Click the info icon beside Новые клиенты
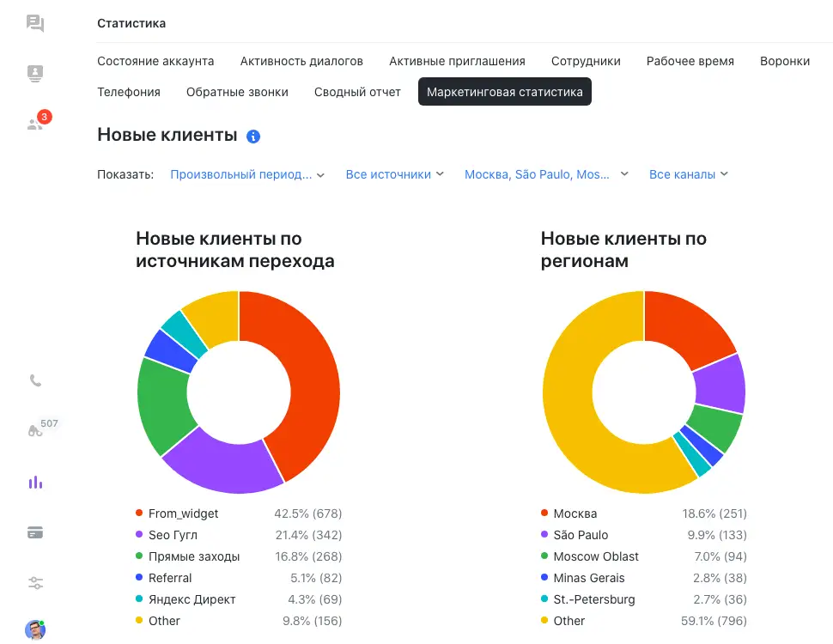This screenshot has width=833, height=644. click(253, 137)
